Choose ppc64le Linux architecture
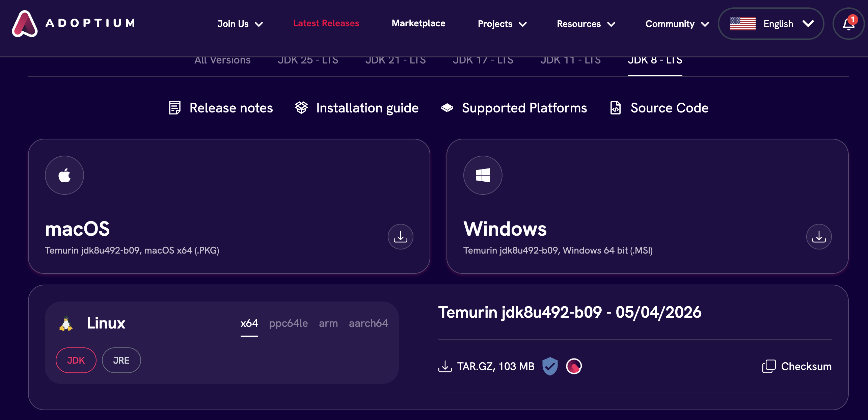Image resolution: width=868 pixels, height=420 pixels. pyautogui.click(x=288, y=323)
